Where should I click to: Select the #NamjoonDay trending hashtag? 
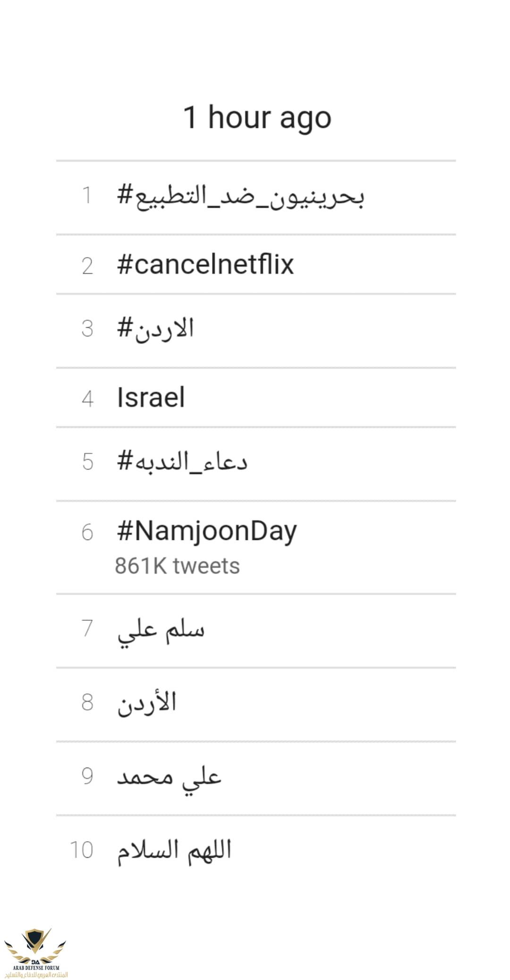point(207,531)
